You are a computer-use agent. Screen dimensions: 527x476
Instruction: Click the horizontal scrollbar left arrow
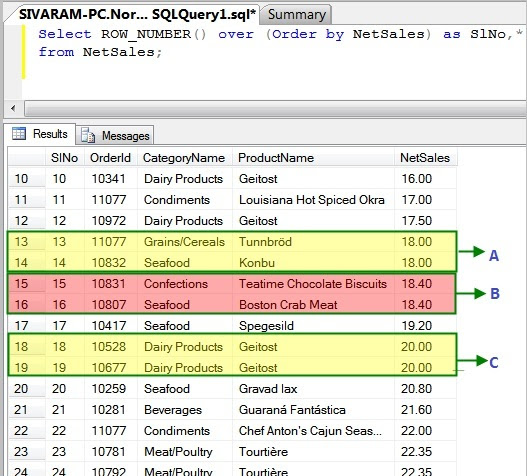pyautogui.click(x=13, y=108)
